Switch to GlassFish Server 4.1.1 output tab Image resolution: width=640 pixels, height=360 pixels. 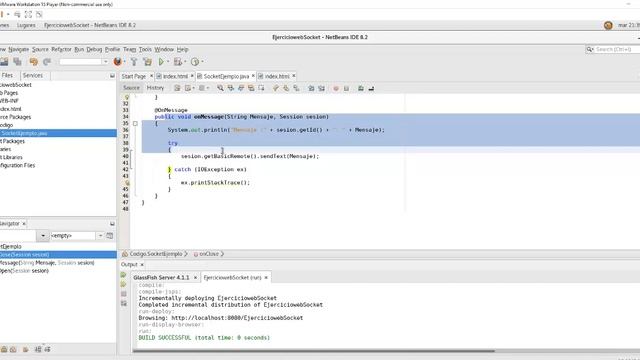pos(161,278)
